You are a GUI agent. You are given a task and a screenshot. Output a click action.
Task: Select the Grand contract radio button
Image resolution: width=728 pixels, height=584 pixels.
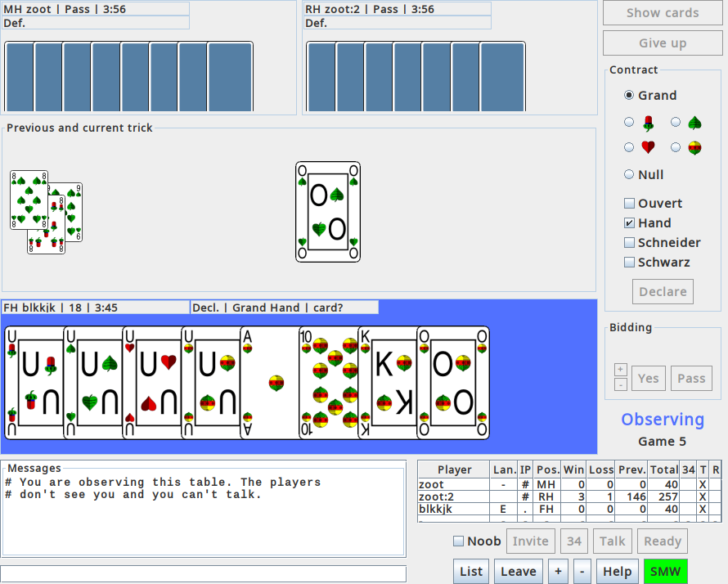629,95
